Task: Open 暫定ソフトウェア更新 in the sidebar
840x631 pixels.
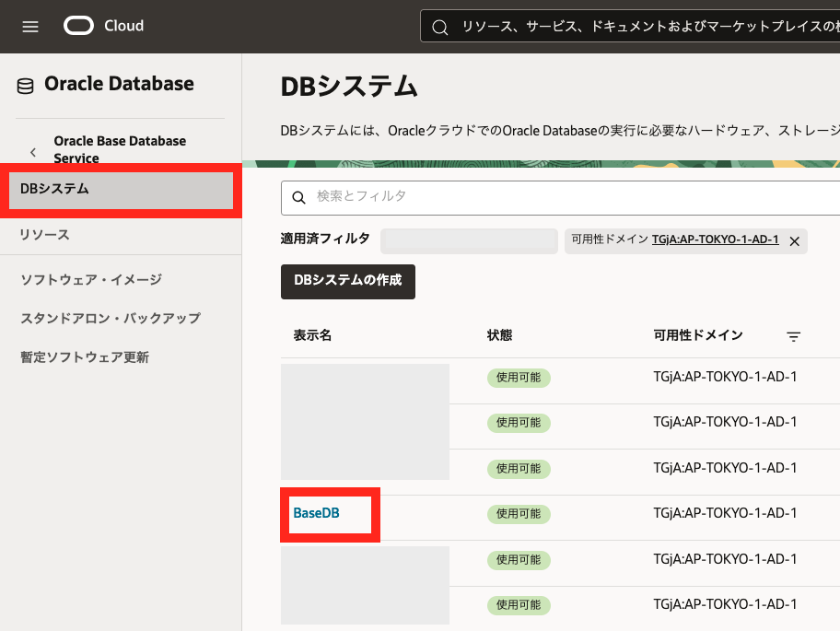Action: (x=85, y=356)
